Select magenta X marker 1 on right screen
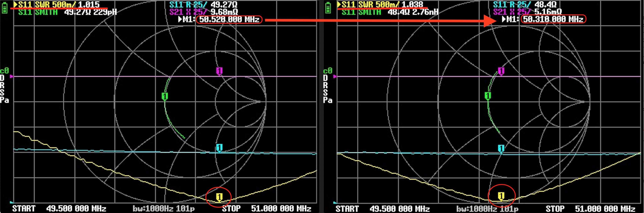Image resolution: width=644 pixels, height=213 pixels. [501, 71]
